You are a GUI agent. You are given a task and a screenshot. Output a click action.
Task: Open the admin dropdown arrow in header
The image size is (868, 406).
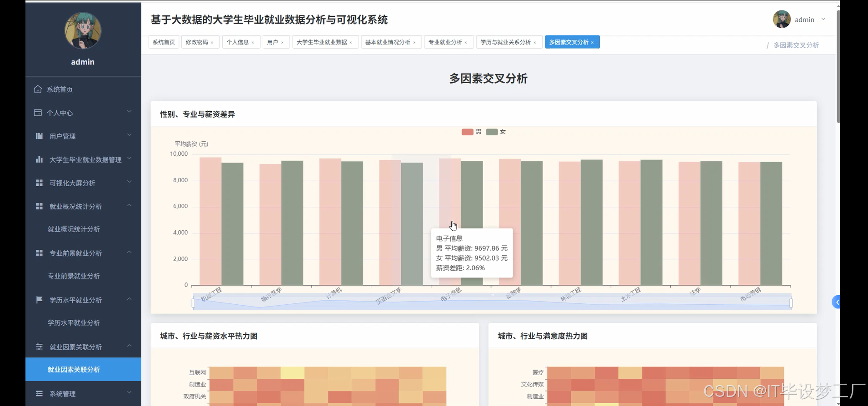click(x=823, y=19)
